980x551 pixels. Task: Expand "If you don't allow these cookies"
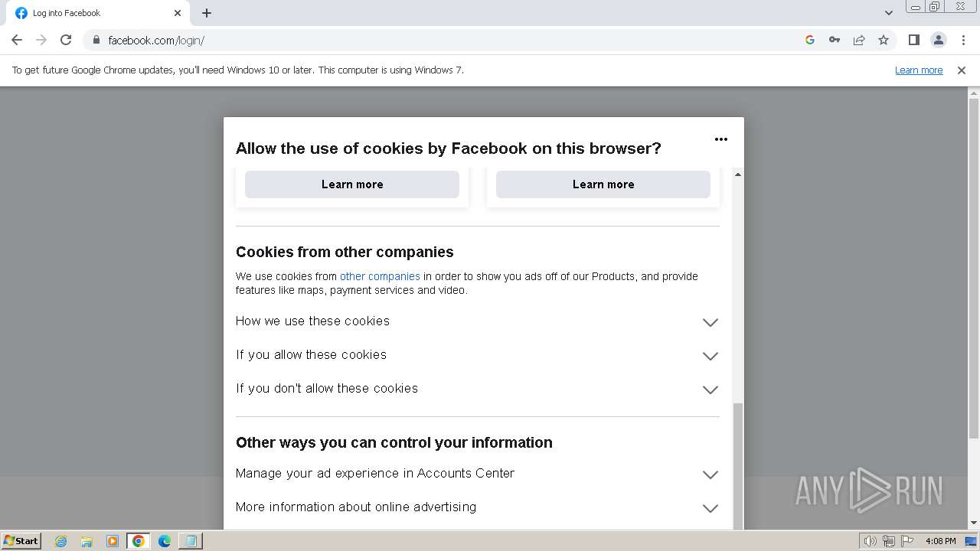(x=710, y=390)
